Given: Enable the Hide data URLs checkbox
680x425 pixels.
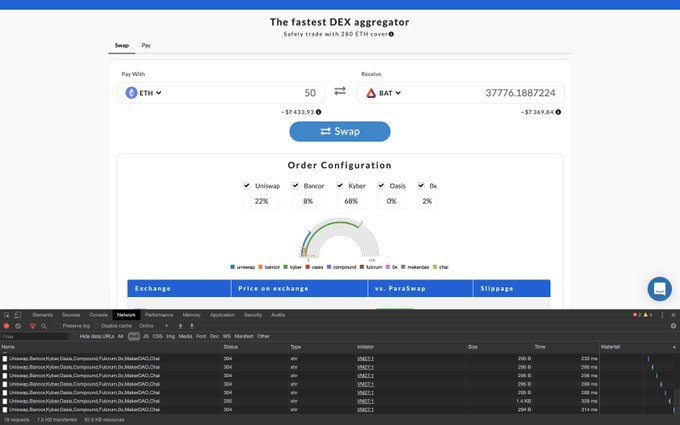Looking at the screenshot, I should (x=75, y=336).
